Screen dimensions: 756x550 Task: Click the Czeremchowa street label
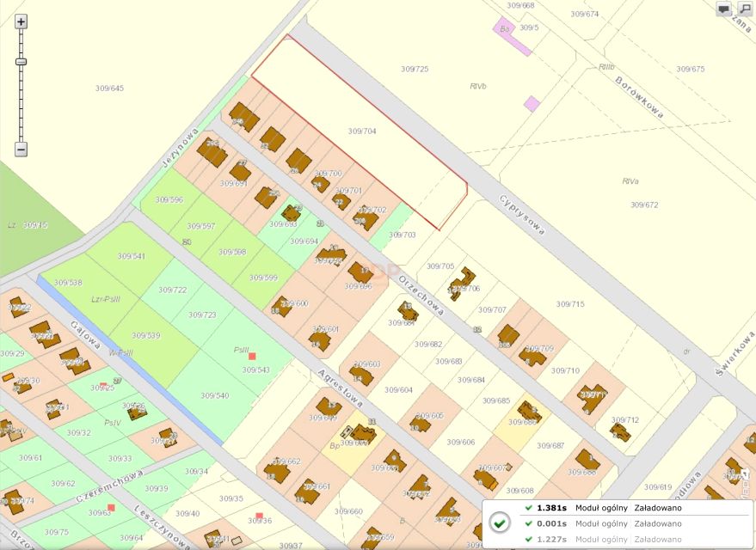tap(109, 486)
